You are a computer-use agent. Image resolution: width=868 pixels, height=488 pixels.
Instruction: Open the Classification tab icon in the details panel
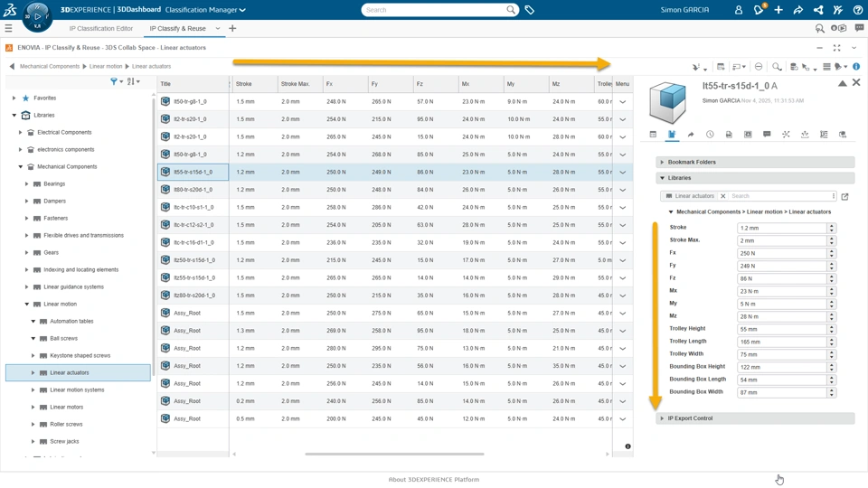pyautogui.click(x=672, y=135)
